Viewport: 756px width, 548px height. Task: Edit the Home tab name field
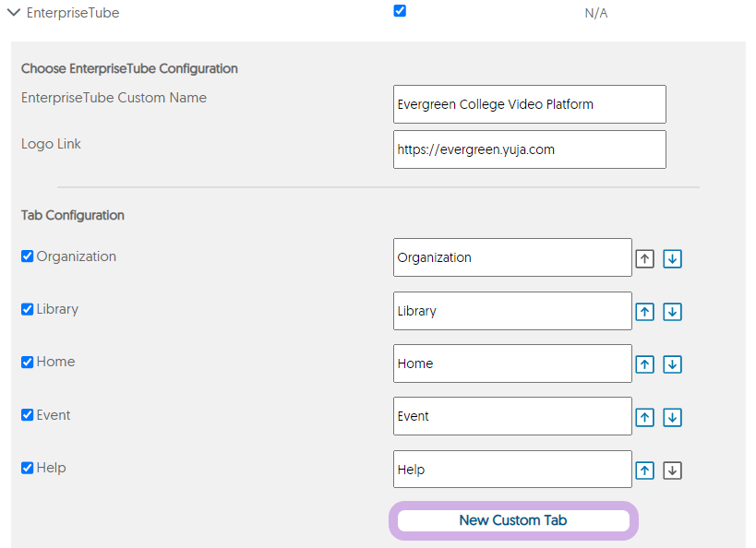pos(512,363)
